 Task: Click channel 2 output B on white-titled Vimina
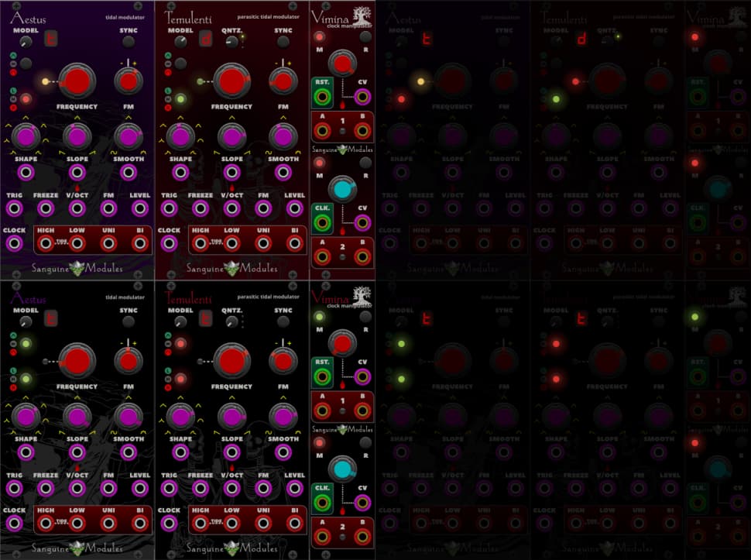point(362,257)
